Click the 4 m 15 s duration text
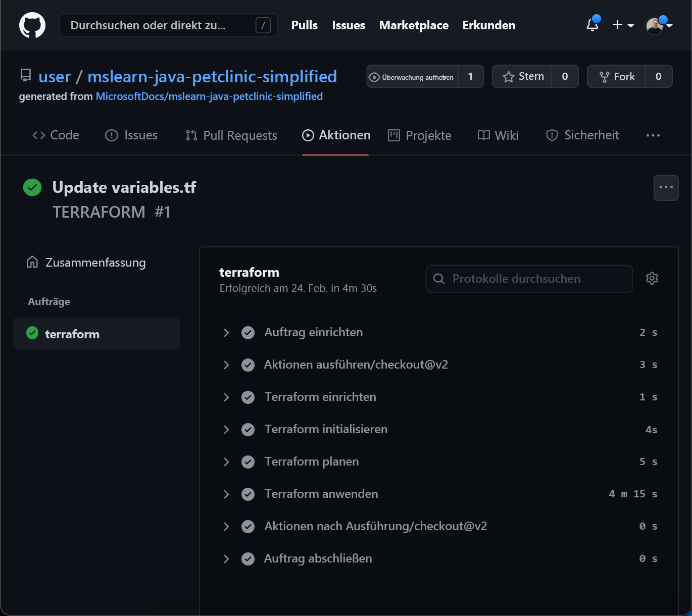Screen dimensions: 692x616 tap(633, 494)
